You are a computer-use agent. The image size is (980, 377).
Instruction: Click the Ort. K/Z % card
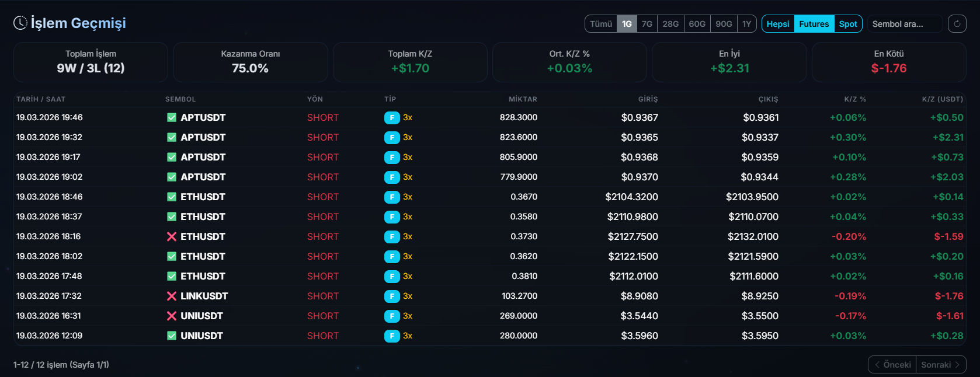pyautogui.click(x=569, y=62)
